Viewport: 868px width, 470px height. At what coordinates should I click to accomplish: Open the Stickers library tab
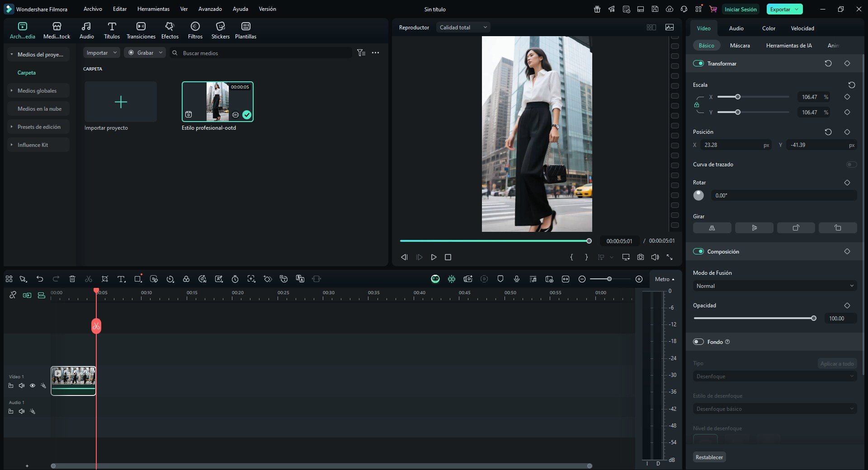[x=220, y=30]
